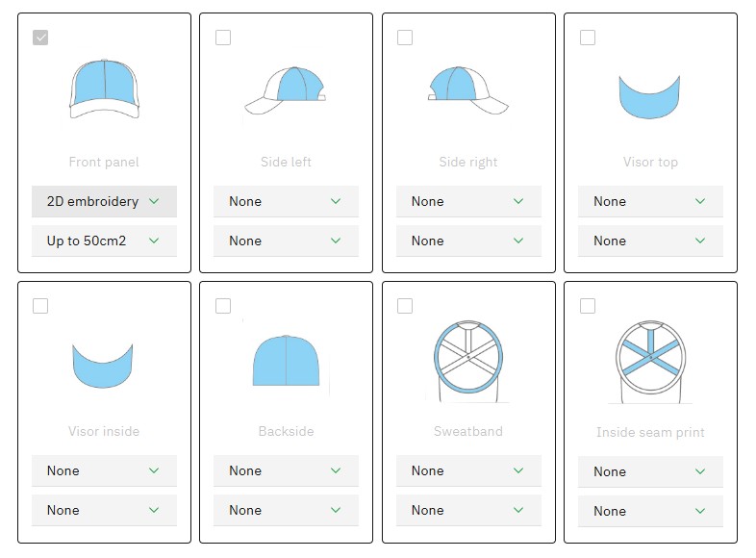
Task: Open first None dropdown under Side right
Action: [468, 201]
